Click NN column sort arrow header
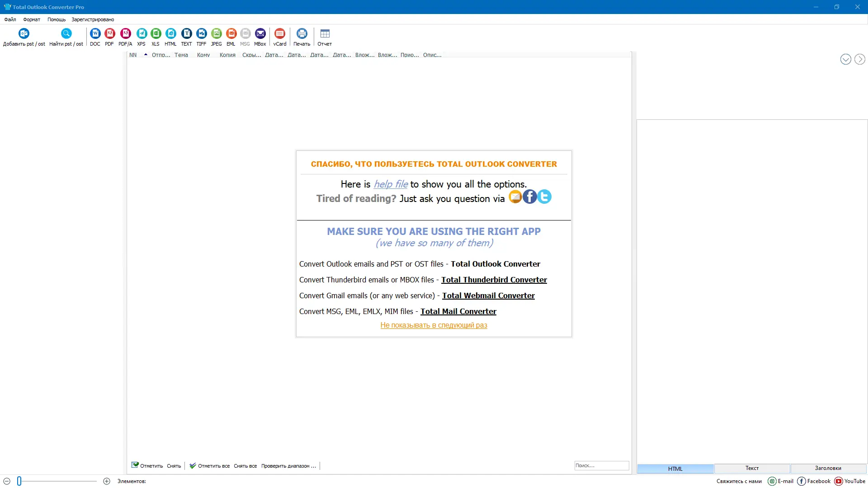The height and width of the screenshot is (488, 868). pyautogui.click(x=146, y=55)
